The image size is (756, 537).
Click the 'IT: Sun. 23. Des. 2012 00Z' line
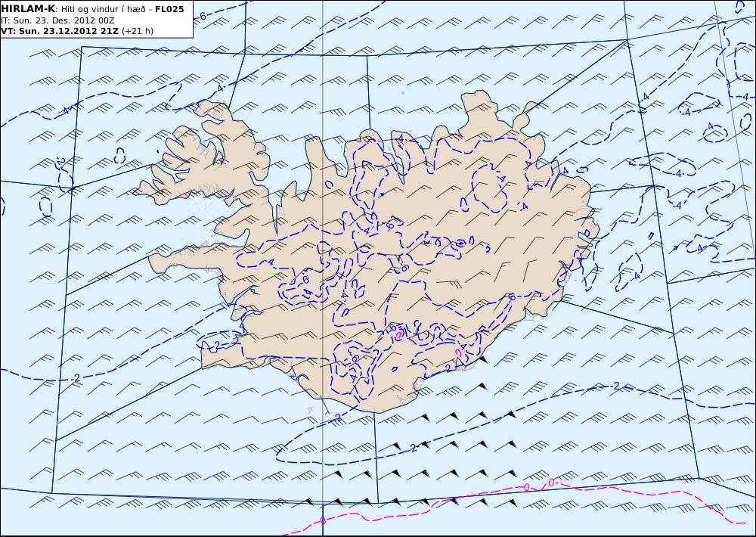point(57,20)
